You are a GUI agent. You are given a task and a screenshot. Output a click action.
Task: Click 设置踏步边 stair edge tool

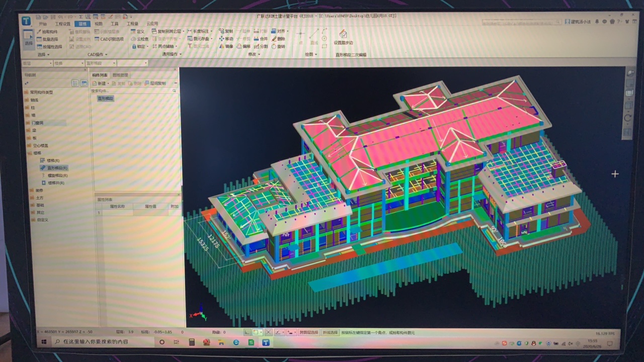[343, 37]
